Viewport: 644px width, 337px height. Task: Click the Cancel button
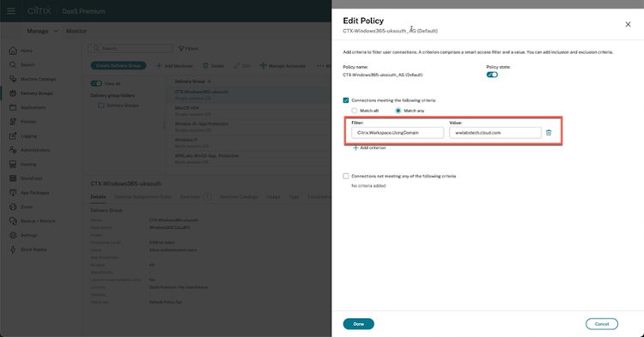point(602,324)
